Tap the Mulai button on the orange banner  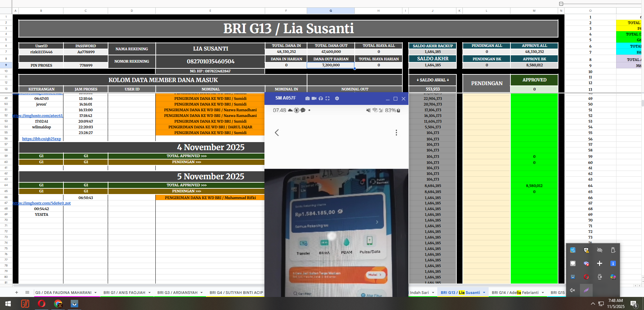375,274
